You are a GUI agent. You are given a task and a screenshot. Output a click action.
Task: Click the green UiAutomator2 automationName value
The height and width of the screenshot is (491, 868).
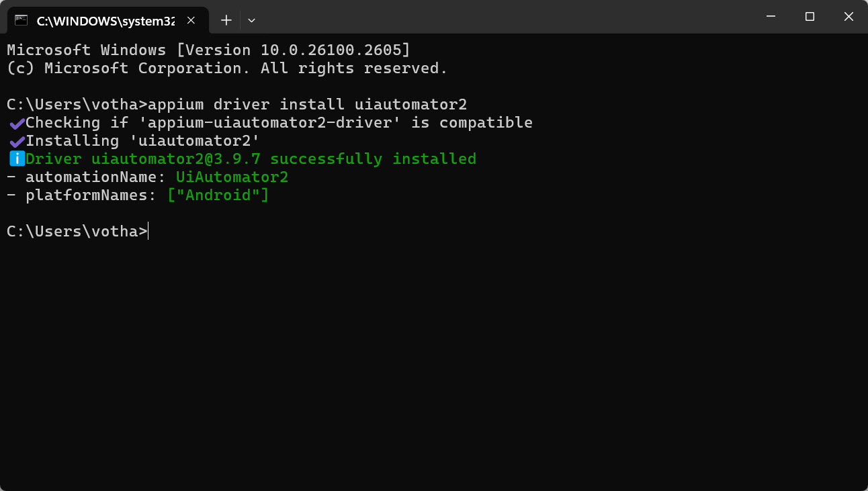click(x=232, y=177)
